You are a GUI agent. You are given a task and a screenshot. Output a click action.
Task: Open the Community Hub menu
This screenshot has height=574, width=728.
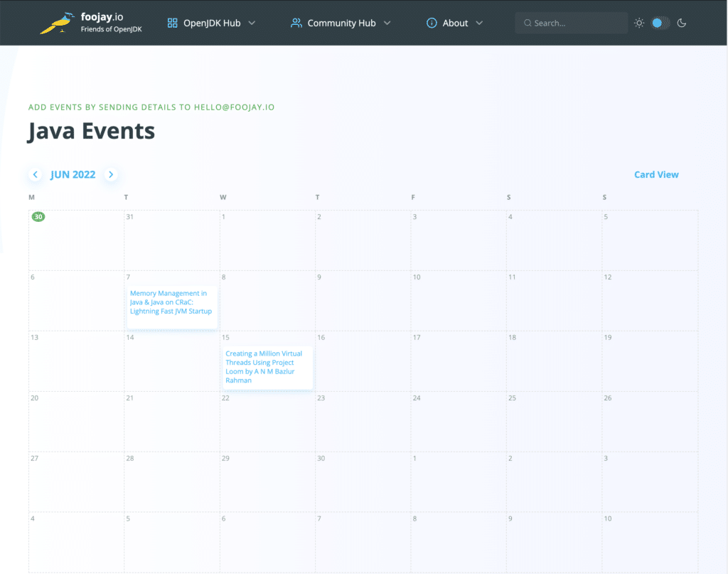pos(341,23)
